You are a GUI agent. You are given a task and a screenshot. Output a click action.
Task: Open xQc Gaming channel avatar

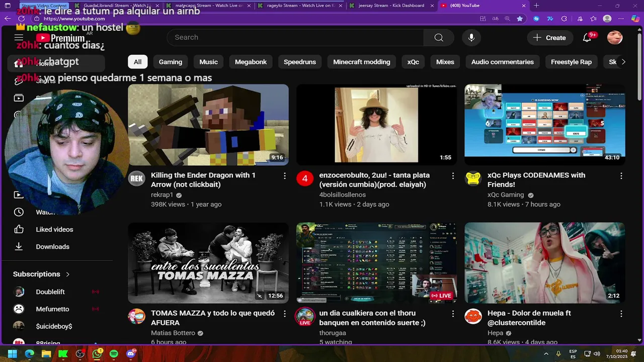(x=473, y=178)
